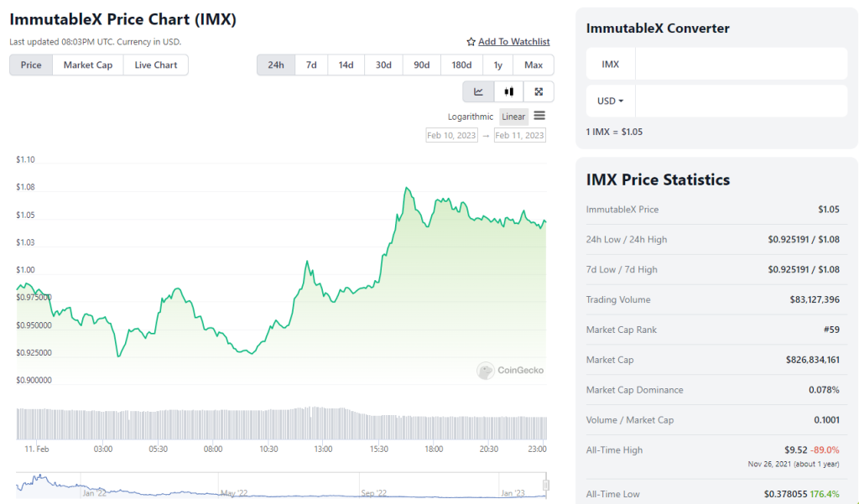Viewport: 859px width, 504px height.
Task: Select the Linear scale toggle
Action: [x=513, y=117]
